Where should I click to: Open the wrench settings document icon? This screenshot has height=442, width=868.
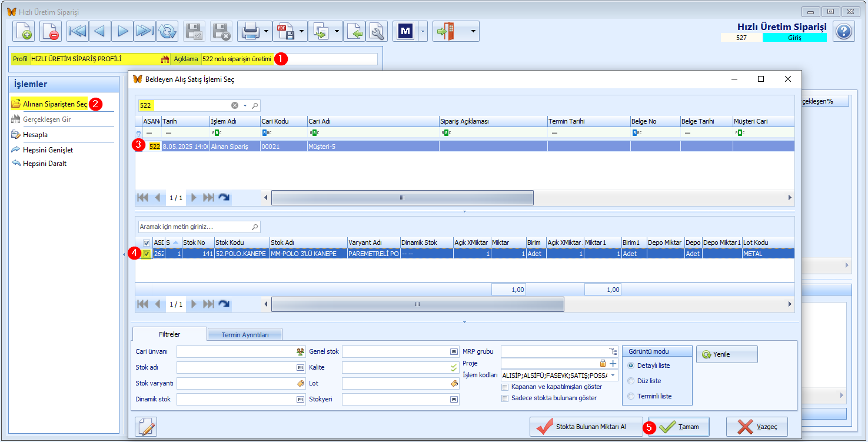click(377, 31)
